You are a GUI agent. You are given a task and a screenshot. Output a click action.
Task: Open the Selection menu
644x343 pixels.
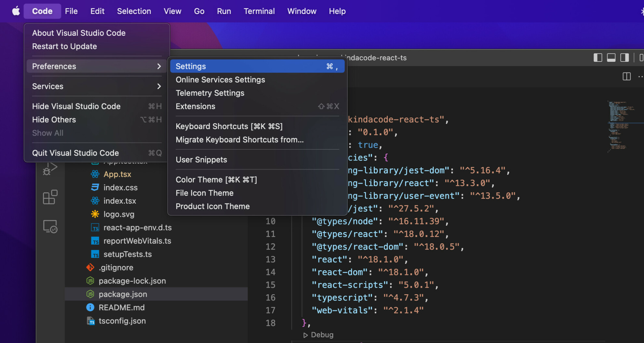click(134, 11)
